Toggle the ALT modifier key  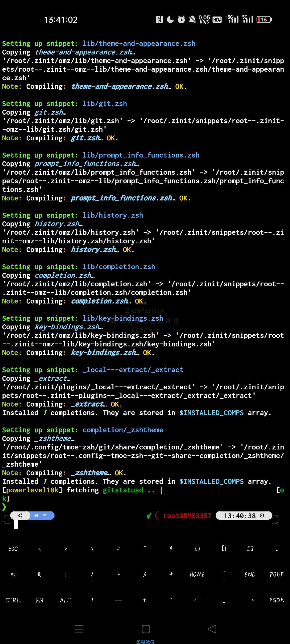click(x=66, y=600)
